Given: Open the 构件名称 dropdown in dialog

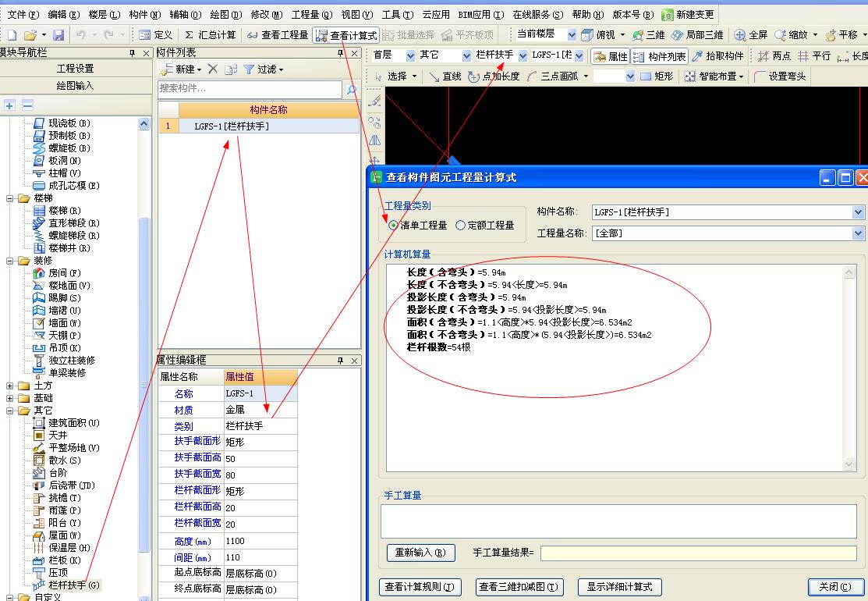Looking at the screenshot, I should click(858, 212).
